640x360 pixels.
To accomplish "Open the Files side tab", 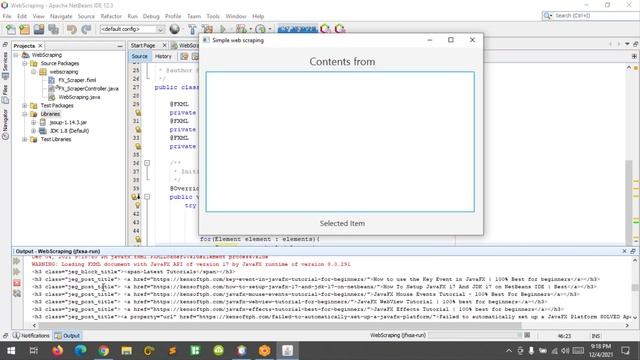I will [x=5, y=94].
